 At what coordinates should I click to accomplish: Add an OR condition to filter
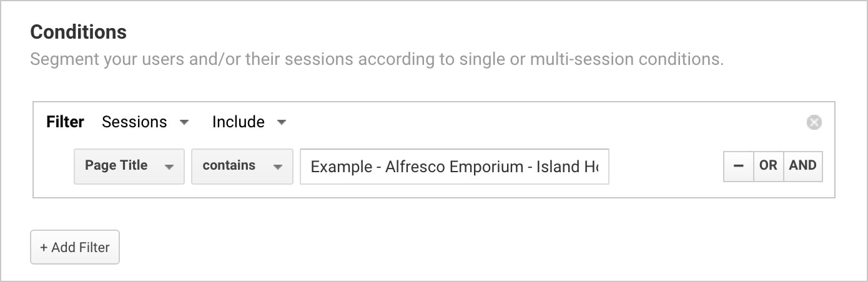click(x=768, y=166)
